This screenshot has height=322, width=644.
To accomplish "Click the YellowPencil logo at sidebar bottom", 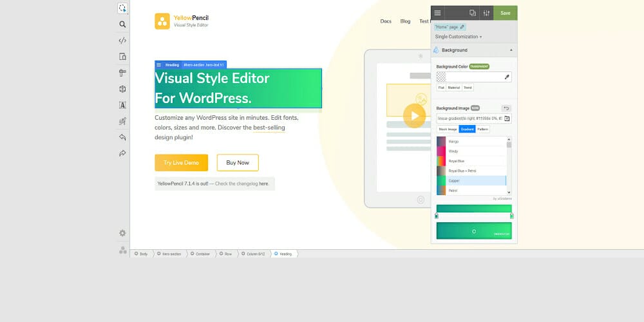I will pyautogui.click(x=123, y=250).
